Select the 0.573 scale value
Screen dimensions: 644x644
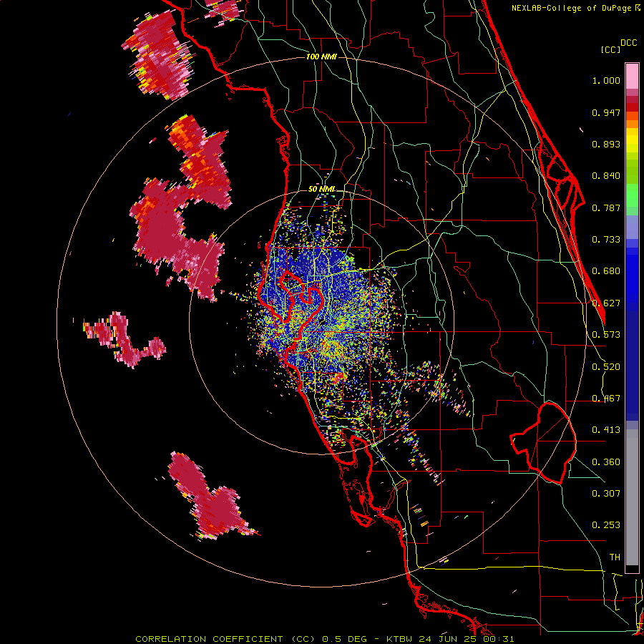coord(606,335)
